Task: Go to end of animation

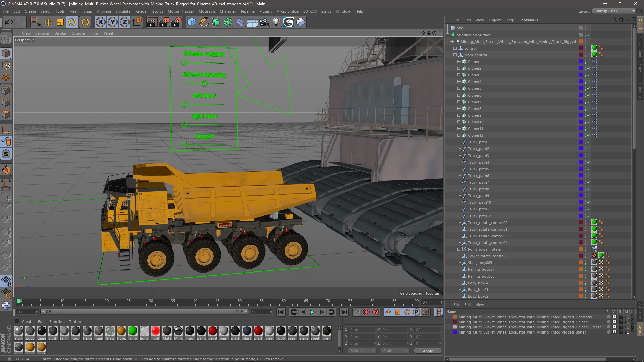Action: [344, 312]
